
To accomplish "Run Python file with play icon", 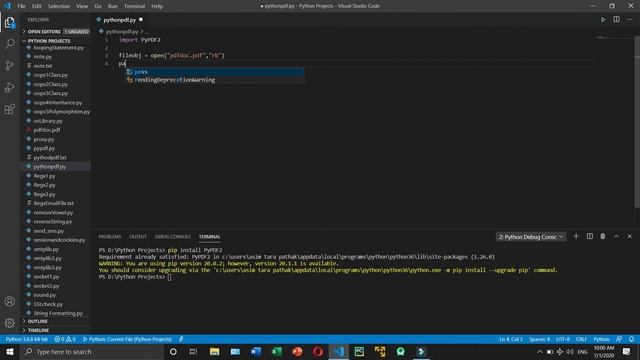I will [603, 20].
